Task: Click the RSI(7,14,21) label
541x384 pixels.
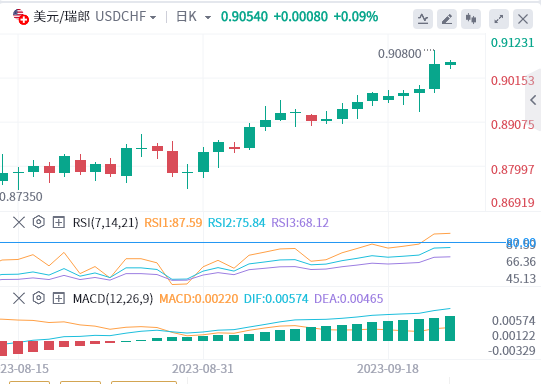Action: click(x=105, y=223)
